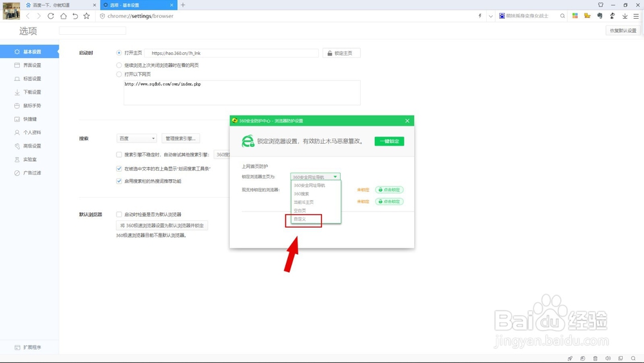644x363 pixels.
Task: Toggle 划词搜索工具条 checkbox
Action: coord(118,168)
